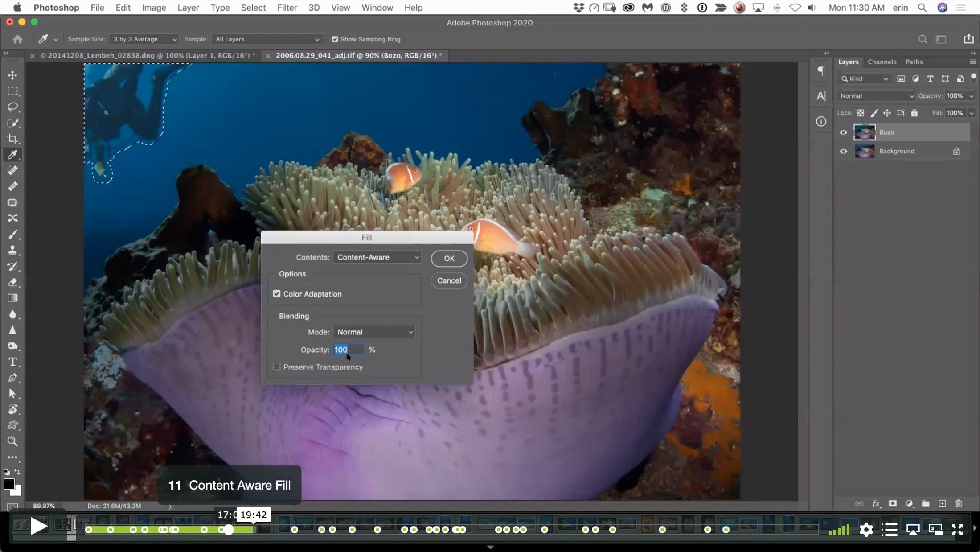Select the Lasso tool
This screenshot has height=552, width=980.
(x=12, y=107)
